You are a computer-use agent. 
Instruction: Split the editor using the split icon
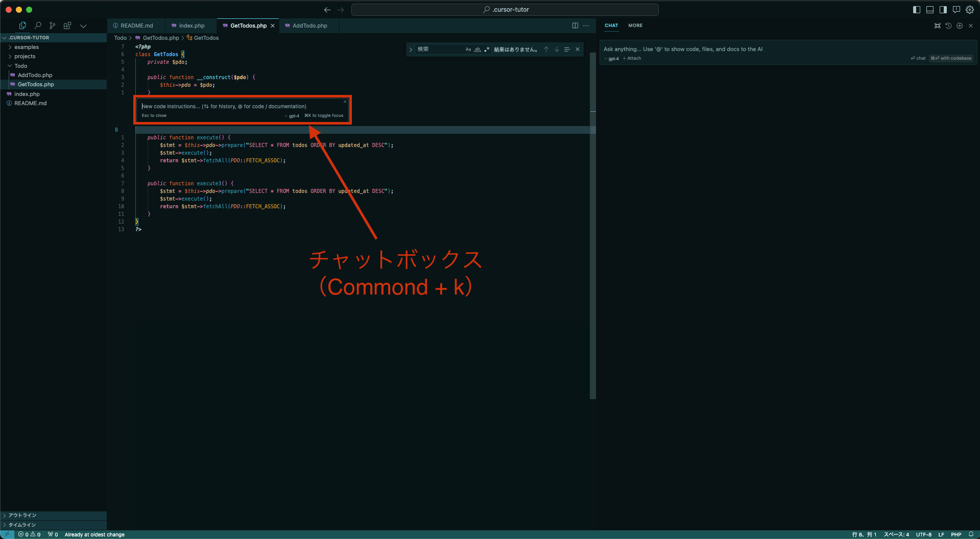coord(575,26)
